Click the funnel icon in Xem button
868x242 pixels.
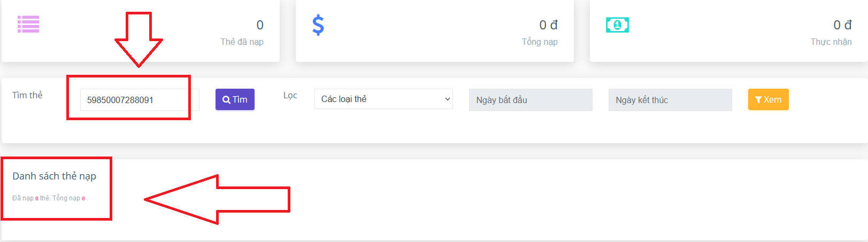758,100
